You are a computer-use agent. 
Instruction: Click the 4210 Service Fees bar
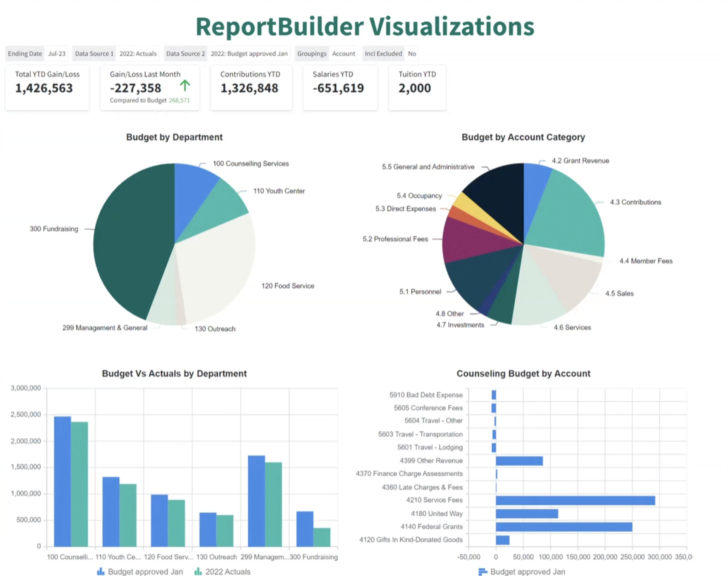(x=576, y=500)
